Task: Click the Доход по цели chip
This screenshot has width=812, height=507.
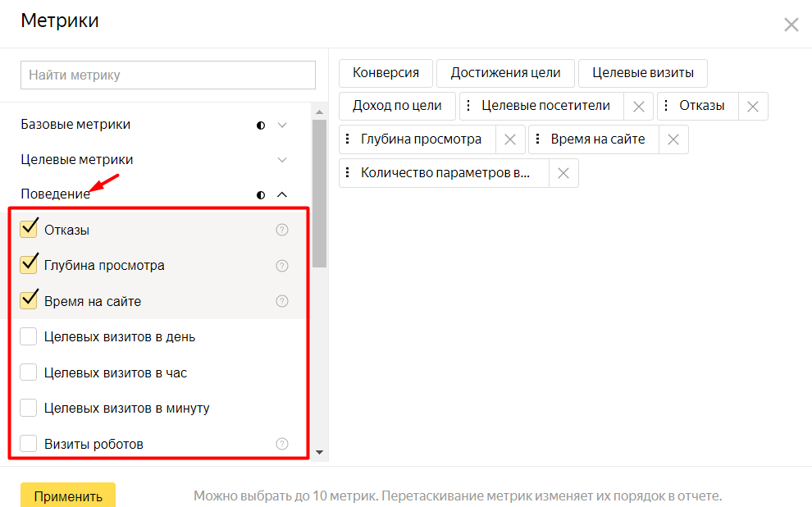Action: pos(397,106)
